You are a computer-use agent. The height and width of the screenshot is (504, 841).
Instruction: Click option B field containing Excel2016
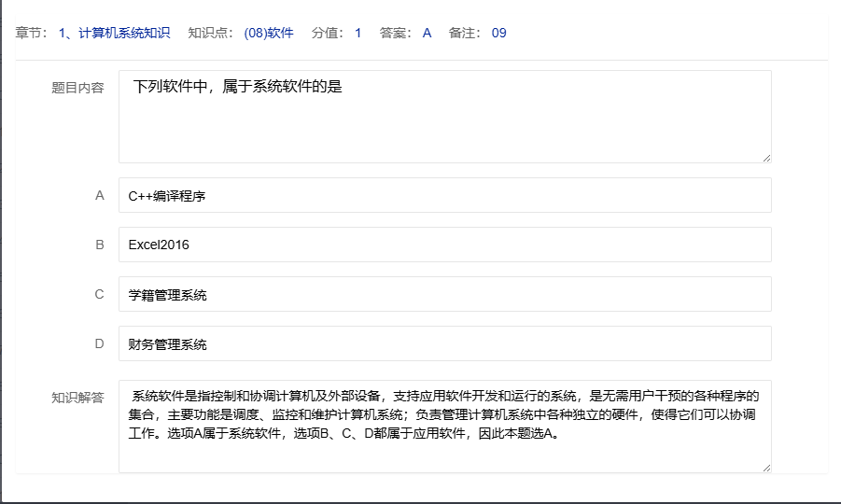(444, 245)
